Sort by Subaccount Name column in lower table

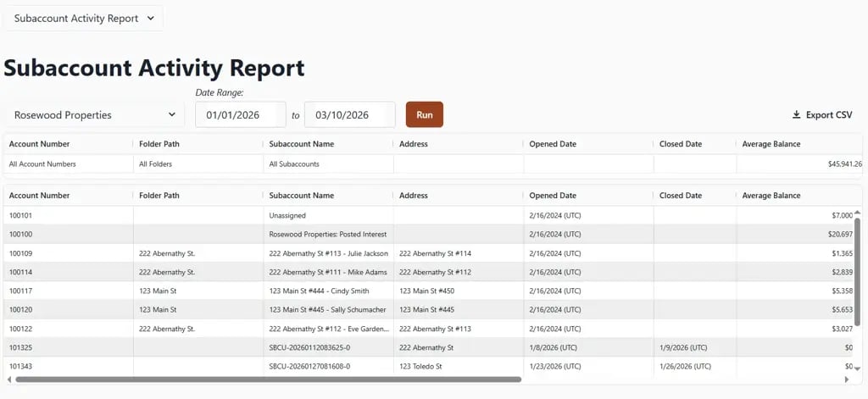(302, 196)
